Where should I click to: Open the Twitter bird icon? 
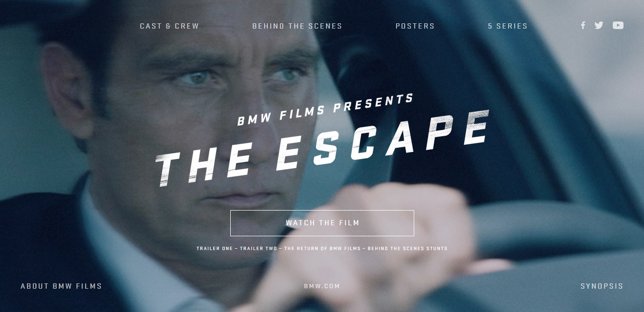[x=599, y=26]
